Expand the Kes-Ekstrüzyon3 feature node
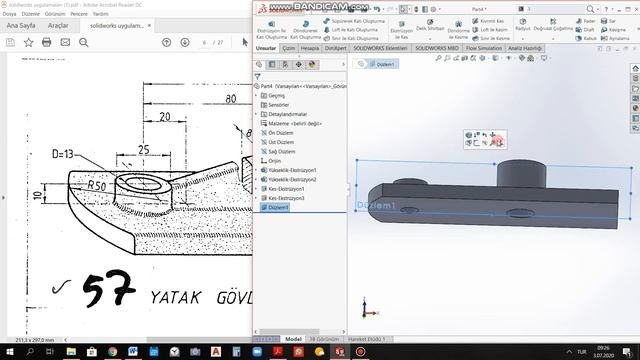 [257, 198]
